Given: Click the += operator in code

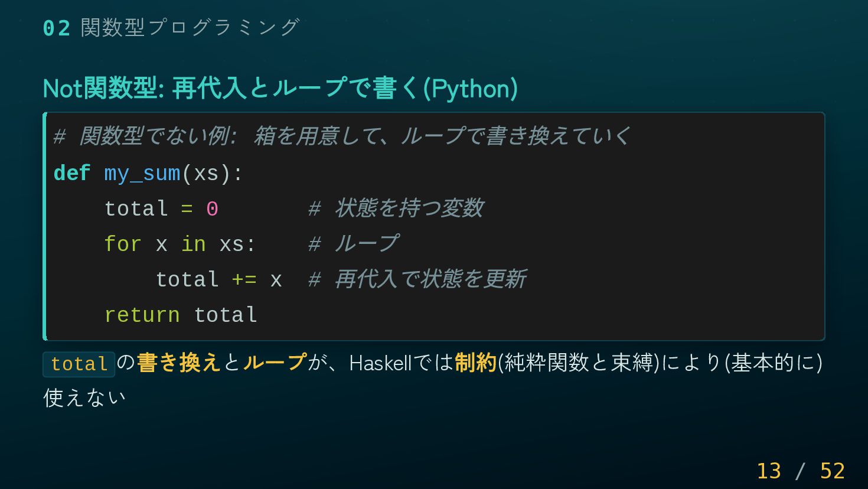Looking at the screenshot, I should point(244,279).
